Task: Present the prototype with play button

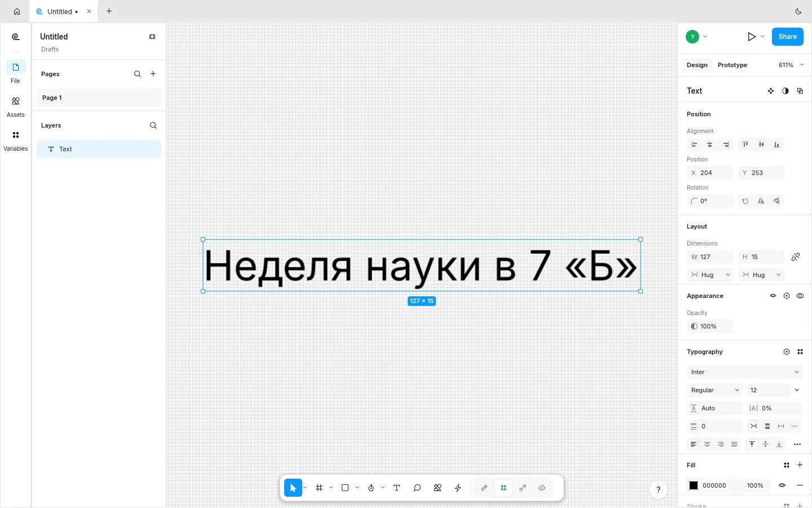Action: click(x=752, y=37)
